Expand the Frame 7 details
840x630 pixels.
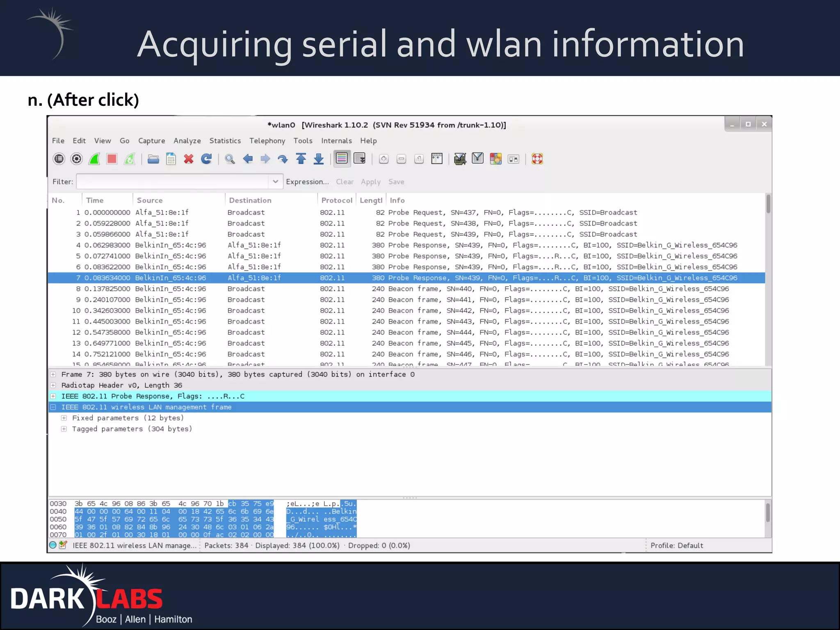click(x=53, y=374)
